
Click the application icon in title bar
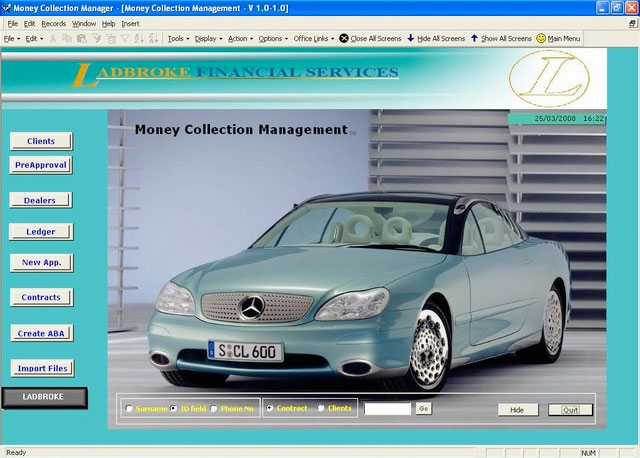click(6, 8)
